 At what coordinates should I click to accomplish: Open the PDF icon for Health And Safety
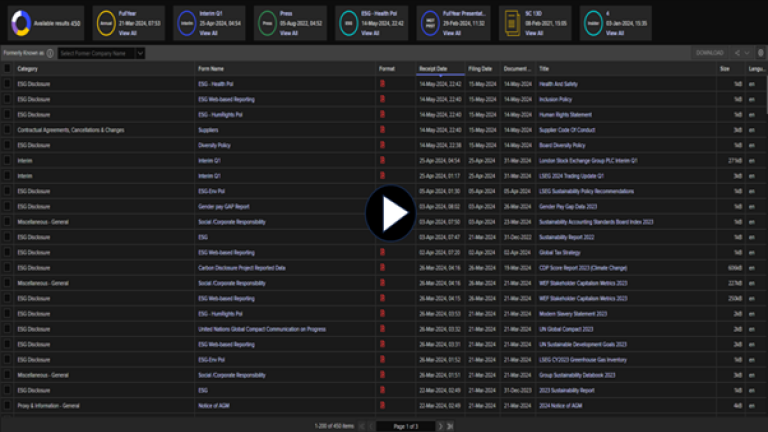381,84
